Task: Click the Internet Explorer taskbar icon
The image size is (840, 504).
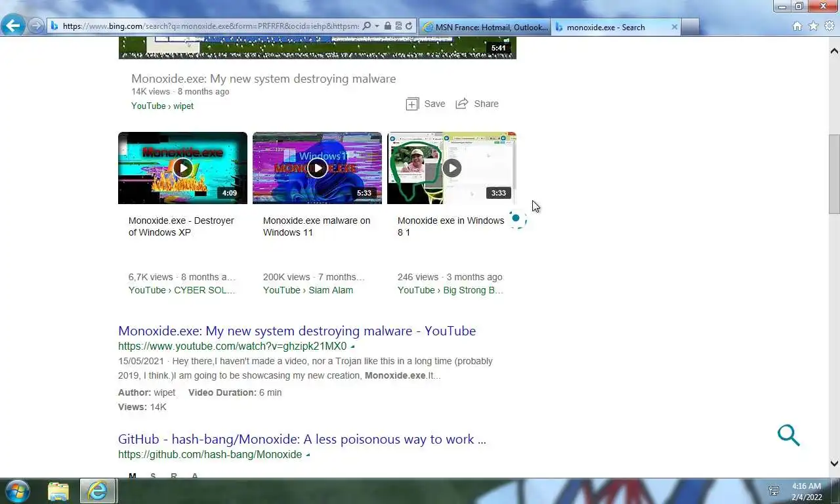Action: [98, 491]
